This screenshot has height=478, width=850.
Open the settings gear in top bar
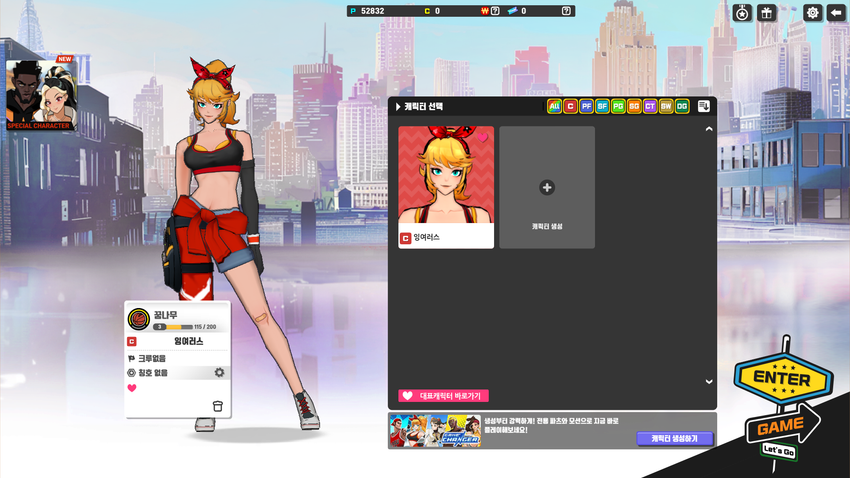point(813,13)
